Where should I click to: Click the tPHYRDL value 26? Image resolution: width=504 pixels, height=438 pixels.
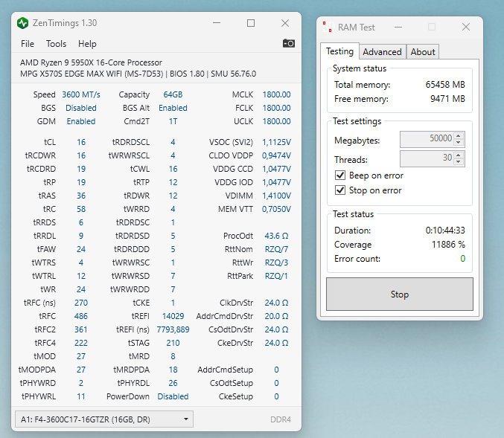(173, 383)
